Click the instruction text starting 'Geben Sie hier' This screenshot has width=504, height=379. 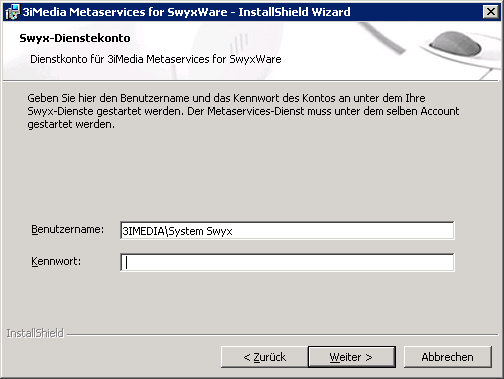click(x=243, y=111)
